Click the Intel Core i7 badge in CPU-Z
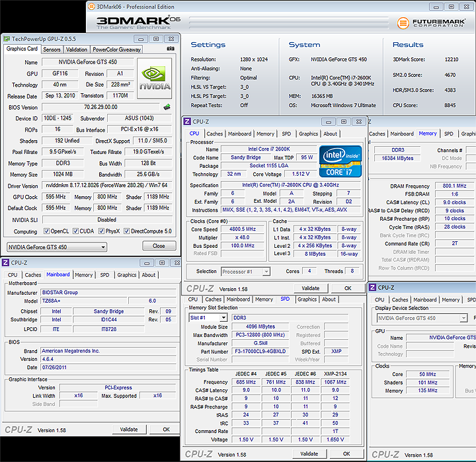The width and height of the screenshot is (476, 462). [340, 161]
